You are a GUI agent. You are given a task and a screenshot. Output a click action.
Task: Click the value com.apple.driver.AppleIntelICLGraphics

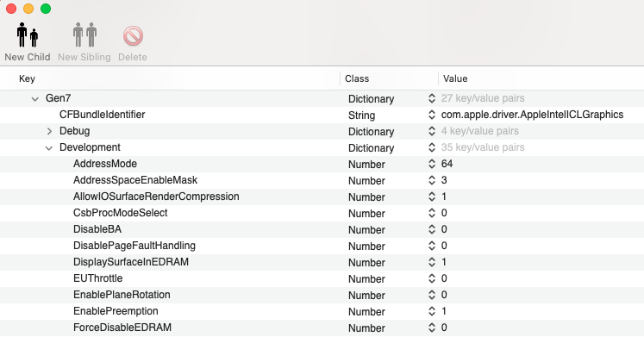[x=532, y=115]
